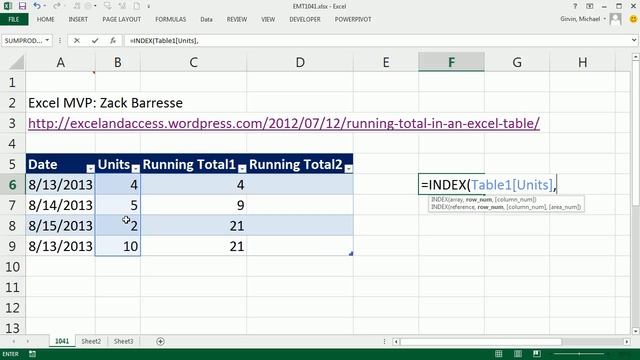This screenshot has width=640, height=360.
Task: Click the Undo arrow icon
Action: (x=37, y=6)
